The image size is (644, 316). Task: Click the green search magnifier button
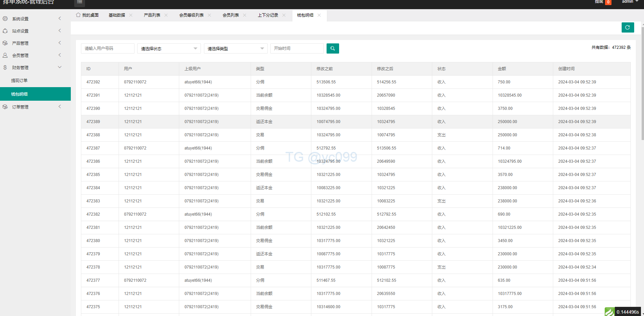332,48
